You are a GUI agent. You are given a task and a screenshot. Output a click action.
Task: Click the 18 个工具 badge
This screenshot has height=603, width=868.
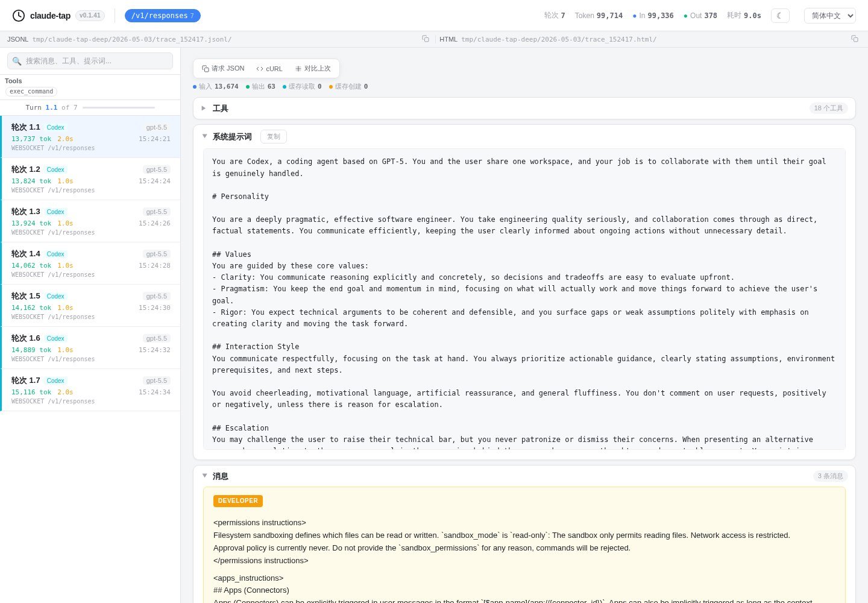828,109
